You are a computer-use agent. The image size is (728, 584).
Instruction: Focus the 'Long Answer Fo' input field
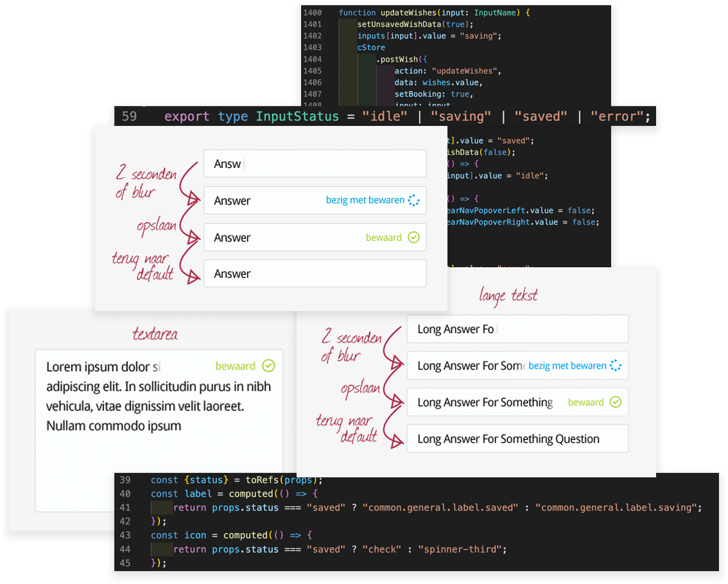pos(517,329)
